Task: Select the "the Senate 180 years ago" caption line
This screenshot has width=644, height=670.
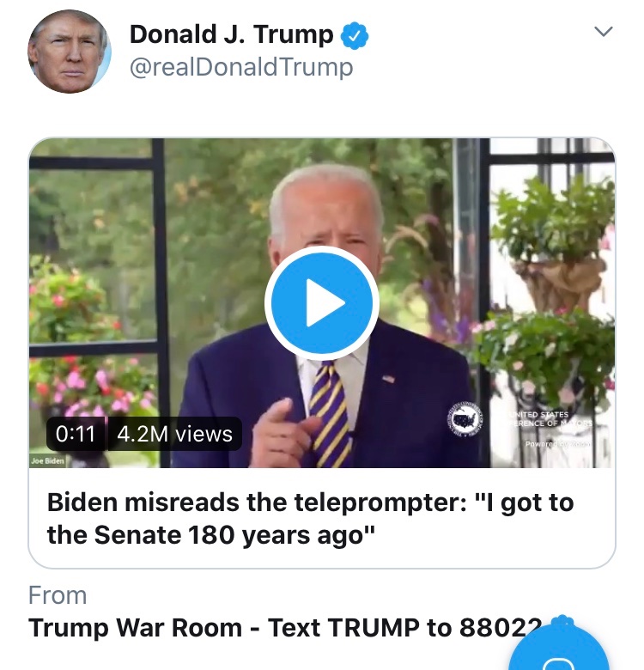Action: (211, 534)
